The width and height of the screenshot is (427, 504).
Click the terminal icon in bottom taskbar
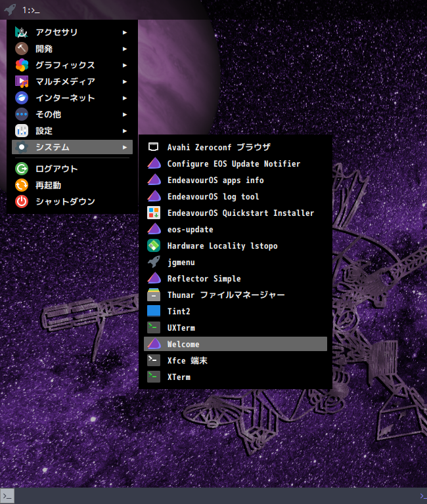pyautogui.click(x=7, y=496)
